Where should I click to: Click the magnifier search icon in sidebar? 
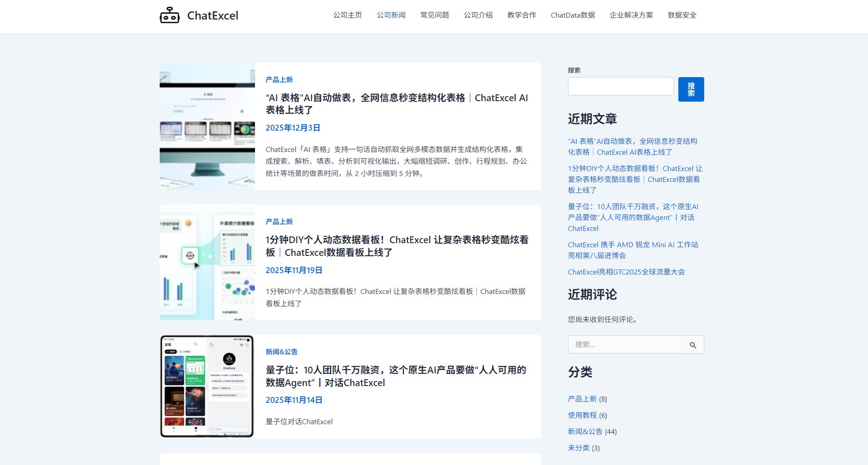(x=693, y=345)
